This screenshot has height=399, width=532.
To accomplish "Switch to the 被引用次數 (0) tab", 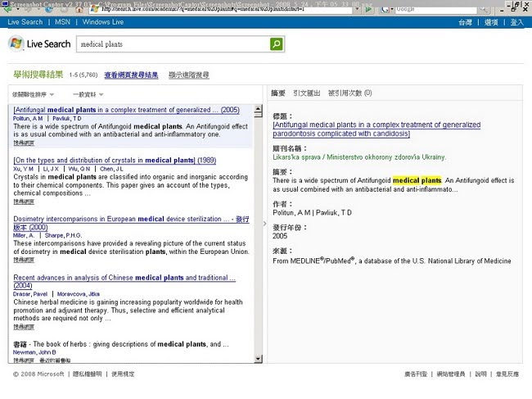I will point(349,93).
